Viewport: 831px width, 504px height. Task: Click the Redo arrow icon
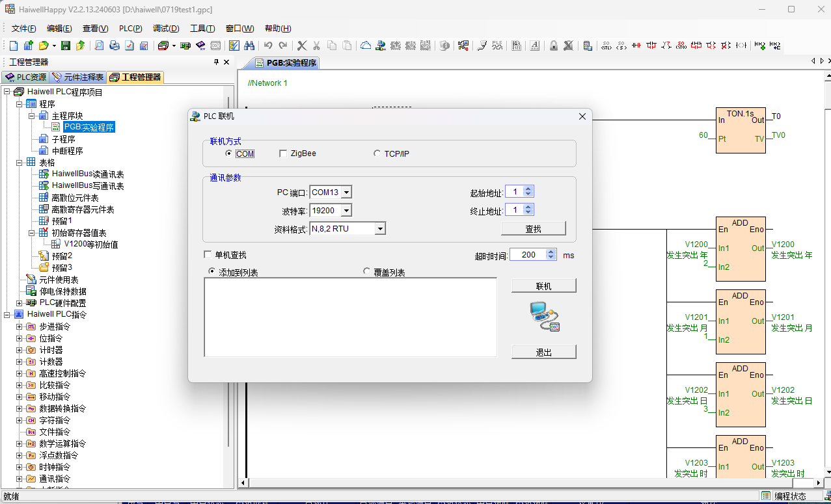283,46
